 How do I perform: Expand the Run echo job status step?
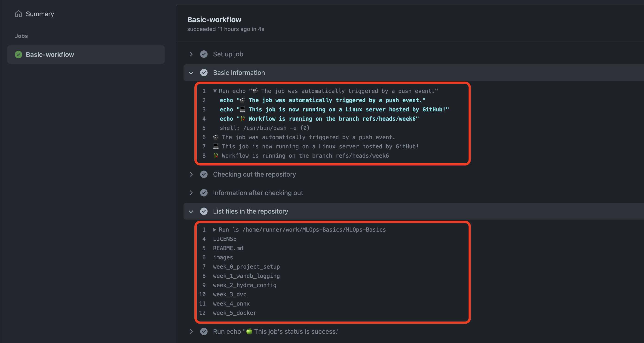pyautogui.click(x=191, y=331)
